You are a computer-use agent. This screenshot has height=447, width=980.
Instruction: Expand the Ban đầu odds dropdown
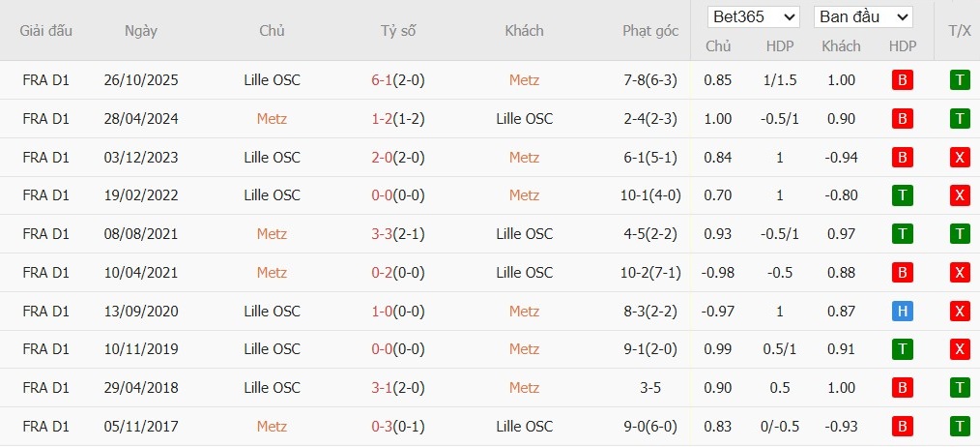coord(863,17)
